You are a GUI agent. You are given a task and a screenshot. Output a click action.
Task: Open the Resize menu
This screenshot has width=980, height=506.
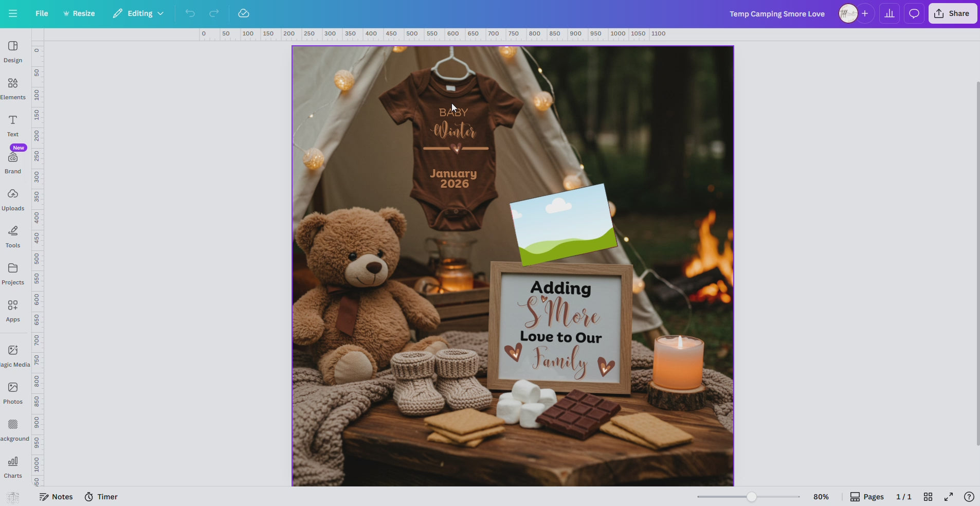tap(79, 13)
